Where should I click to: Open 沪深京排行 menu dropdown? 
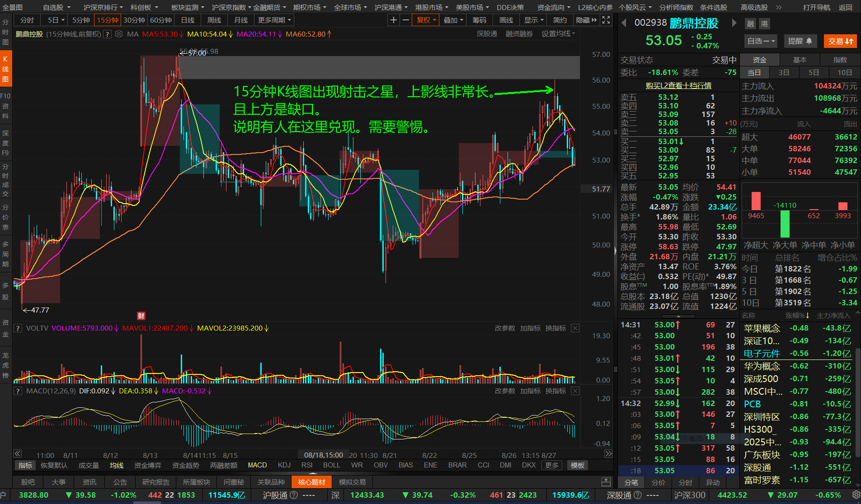[x=104, y=7]
